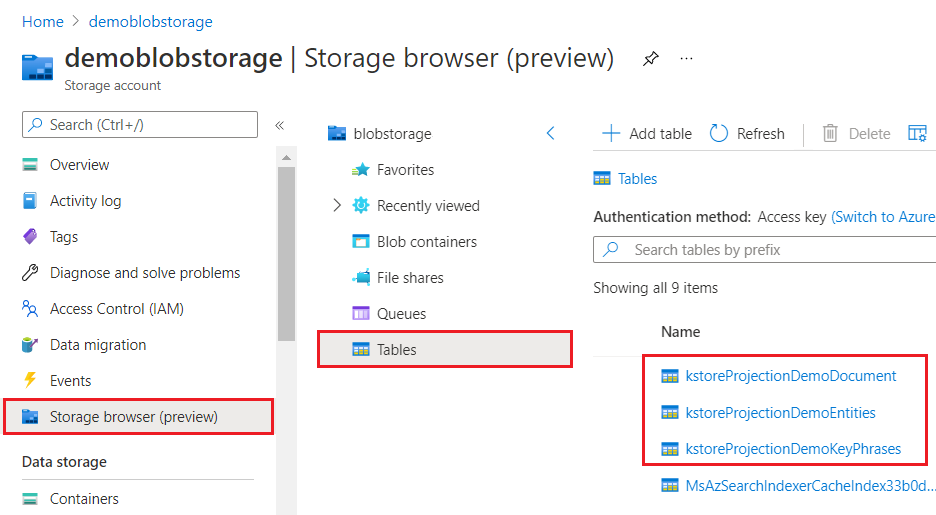Sort by the Name column header
The width and height of the screenshot is (936, 515).
point(681,332)
